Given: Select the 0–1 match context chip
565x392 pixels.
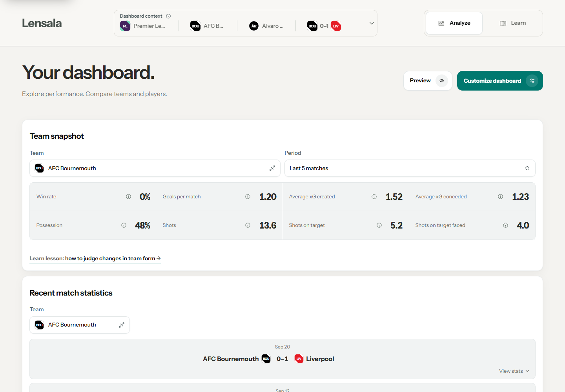Looking at the screenshot, I should coord(324,26).
